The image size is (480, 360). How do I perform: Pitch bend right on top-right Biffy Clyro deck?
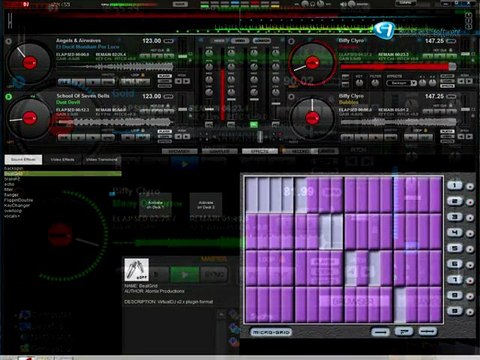pos(470,81)
